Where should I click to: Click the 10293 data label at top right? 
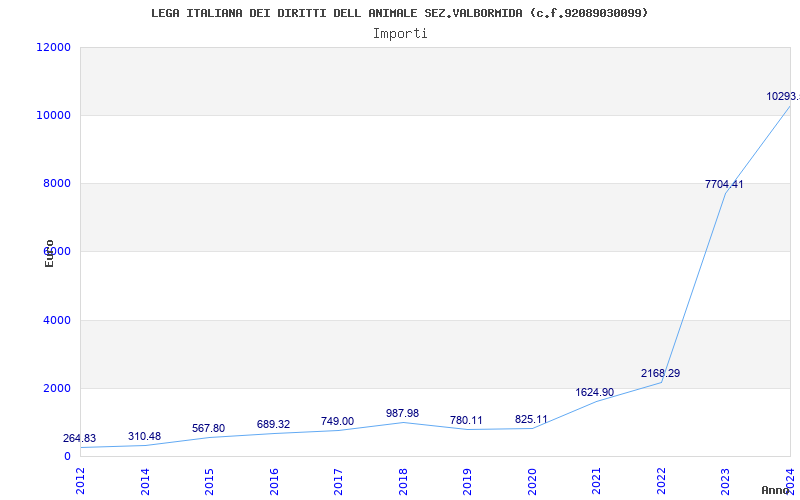(783, 96)
